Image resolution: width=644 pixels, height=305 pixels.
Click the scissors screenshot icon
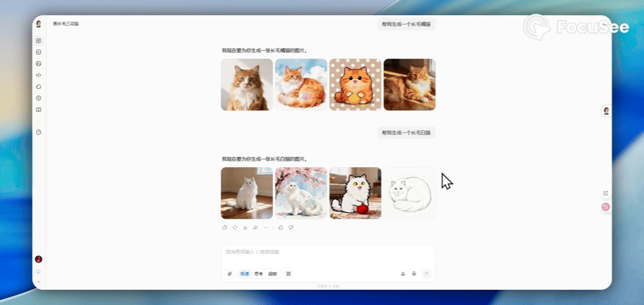point(403,274)
